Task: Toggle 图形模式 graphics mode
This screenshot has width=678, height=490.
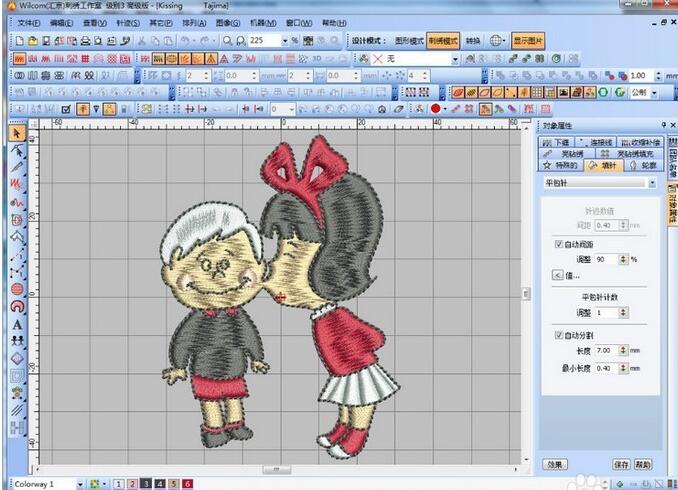Action: tap(409, 41)
